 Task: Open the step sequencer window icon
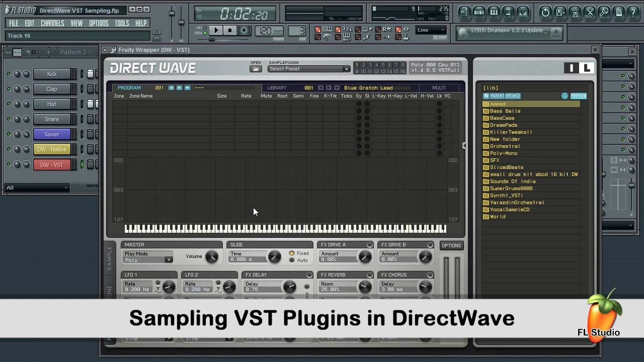(479, 13)
